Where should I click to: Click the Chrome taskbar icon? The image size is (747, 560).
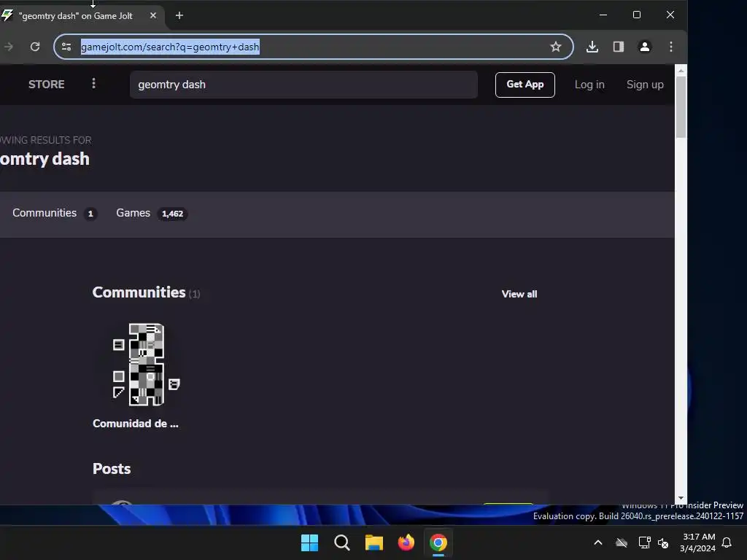438,542
